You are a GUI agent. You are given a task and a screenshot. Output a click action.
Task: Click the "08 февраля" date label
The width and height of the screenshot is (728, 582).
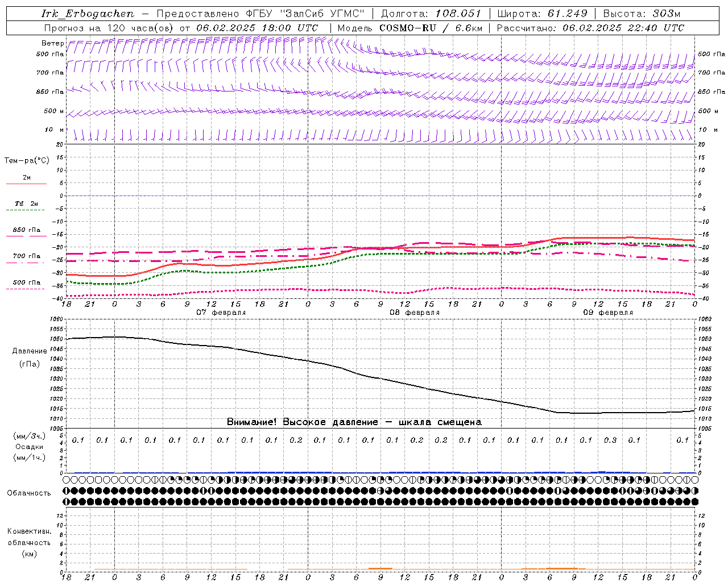[x=415, y=313]
